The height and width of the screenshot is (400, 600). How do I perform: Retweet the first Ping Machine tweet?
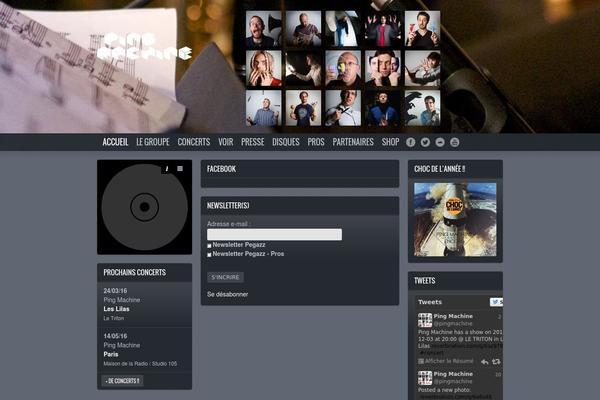[496, 362]
